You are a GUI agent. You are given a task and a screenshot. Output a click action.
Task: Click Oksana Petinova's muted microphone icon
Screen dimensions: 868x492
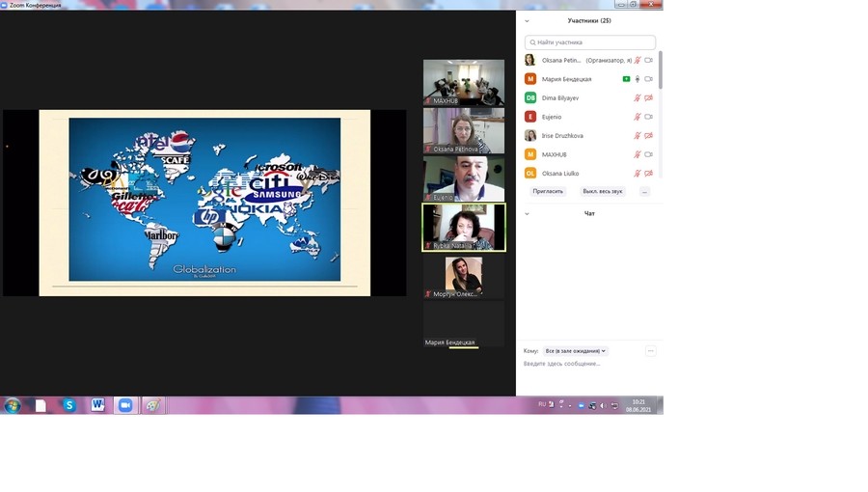(637, 61)
